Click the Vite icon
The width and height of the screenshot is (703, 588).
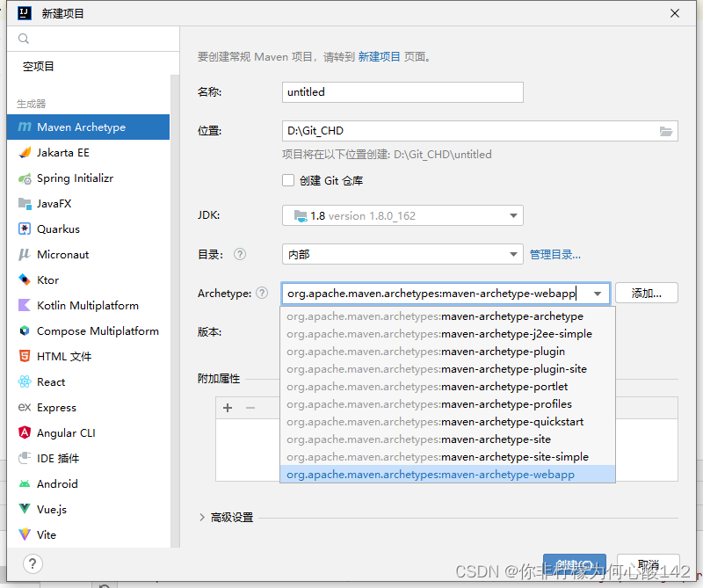pos(25,534)
